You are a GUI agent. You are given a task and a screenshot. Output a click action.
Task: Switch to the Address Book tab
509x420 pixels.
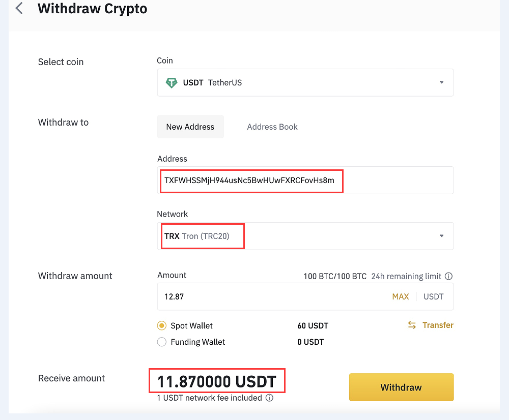(x=272, y=127)
